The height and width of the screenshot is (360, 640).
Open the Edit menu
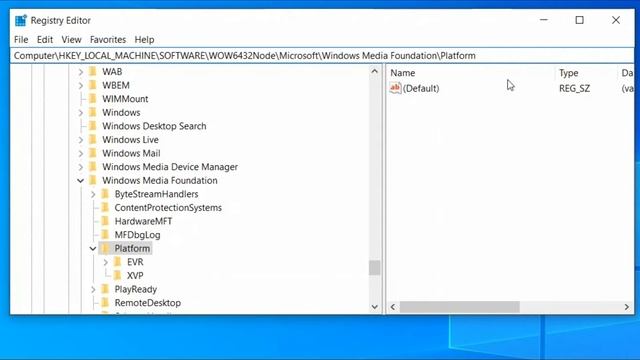(45, 40)
